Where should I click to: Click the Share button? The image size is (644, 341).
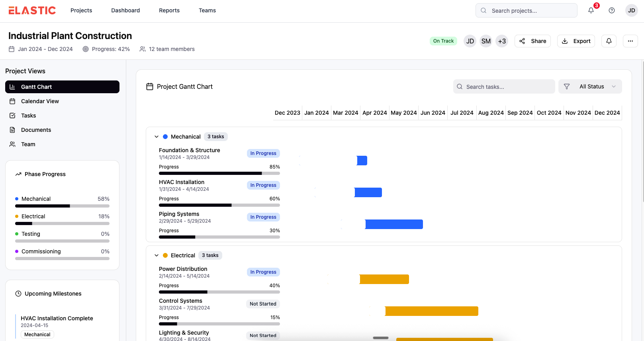pos(532,41)
